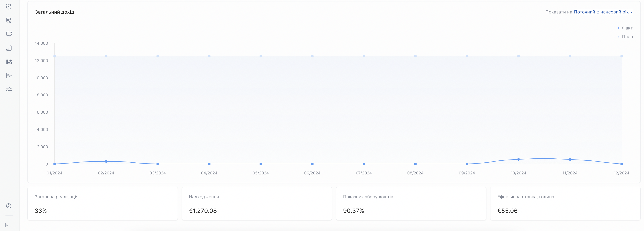Open the document search sidebar icon
Viewport: 644px width, 231px height.
pyautogui.click(x=9, y=21)
